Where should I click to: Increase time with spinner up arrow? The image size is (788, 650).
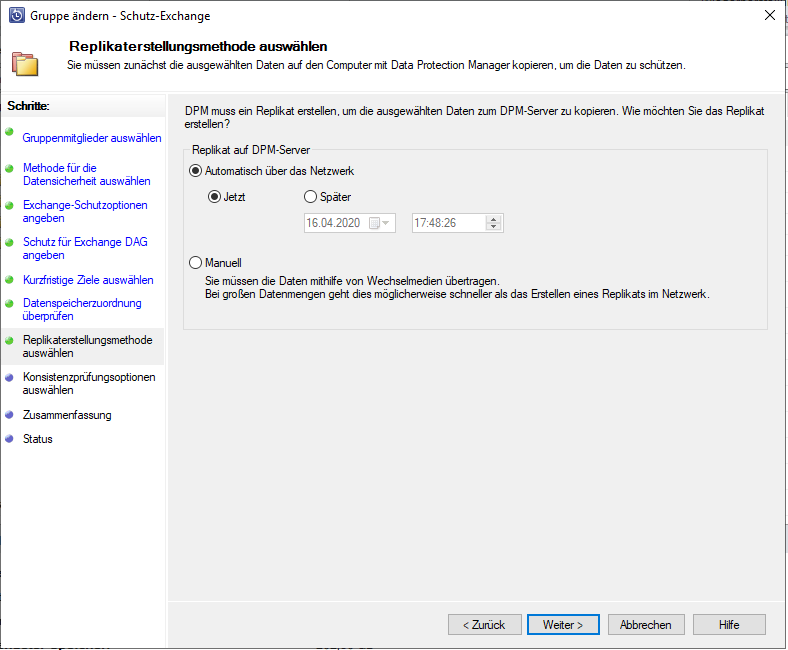494,219
